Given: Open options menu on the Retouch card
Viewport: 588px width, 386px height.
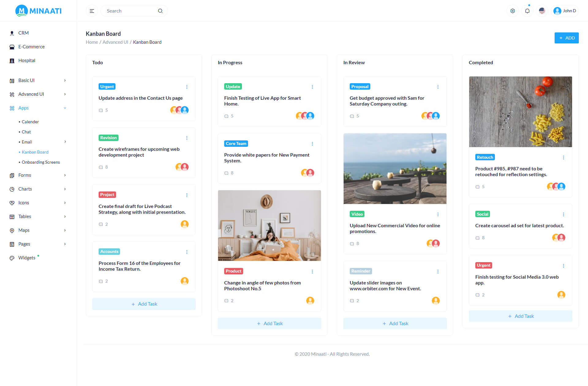Looking at the screenshot, I should click(x=563, y=157).
